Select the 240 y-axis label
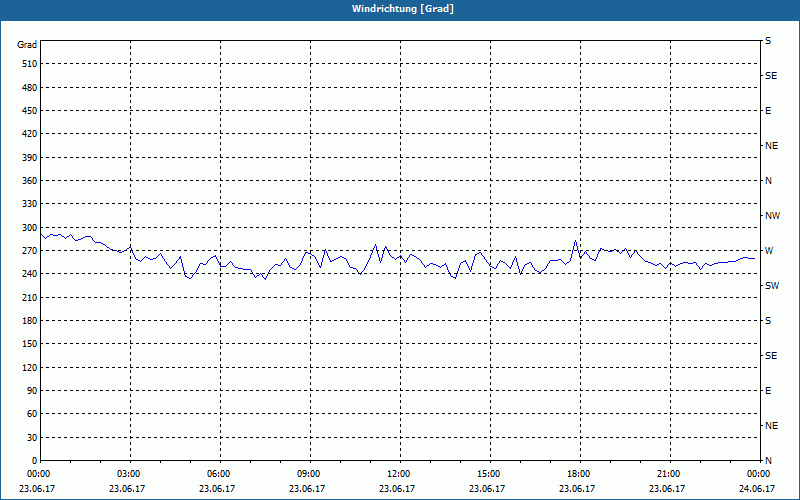This screenshot has width=800, height=500. point(30,274)
